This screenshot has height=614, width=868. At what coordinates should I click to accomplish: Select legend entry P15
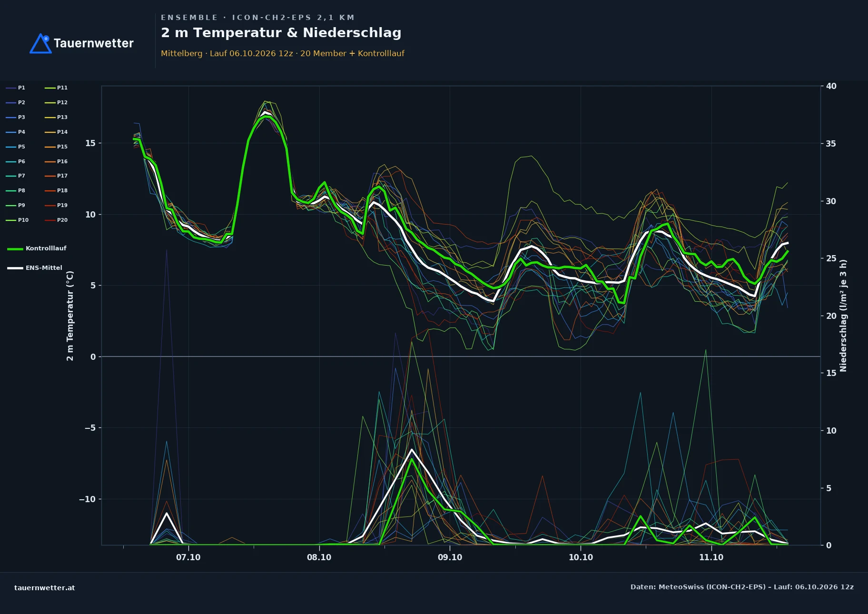click(56, 147)
